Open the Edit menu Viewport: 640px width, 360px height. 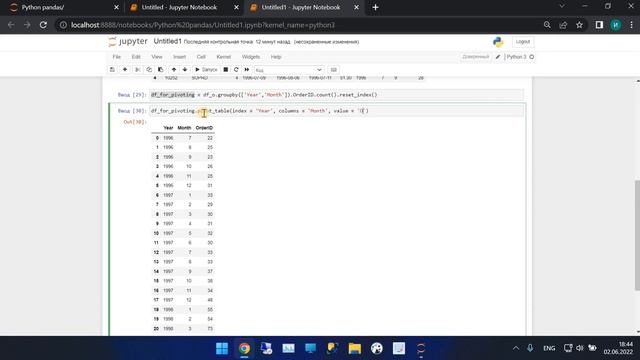(x=136, y=57)
